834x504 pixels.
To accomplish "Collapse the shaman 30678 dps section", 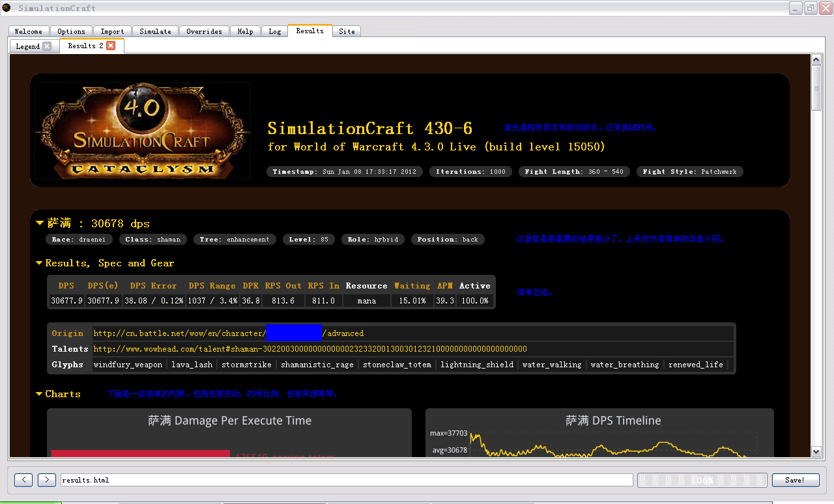I will (40, 223).
